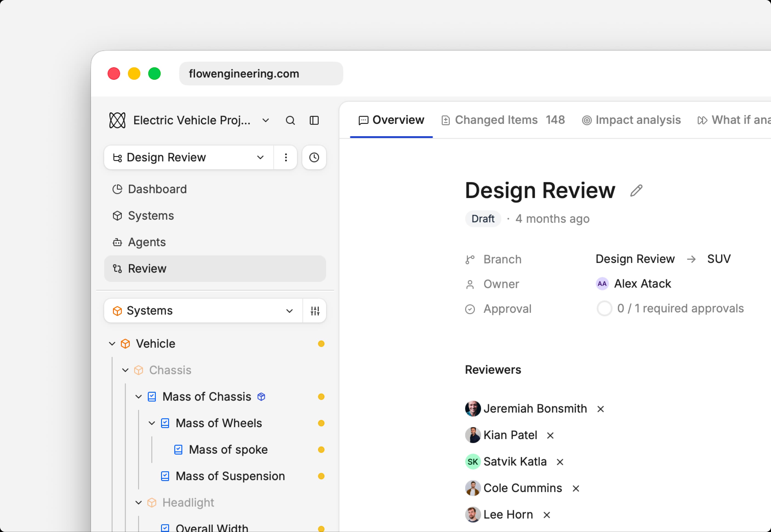
Task: Remove reviewer Lee Horn
Action: click(546, 515)
